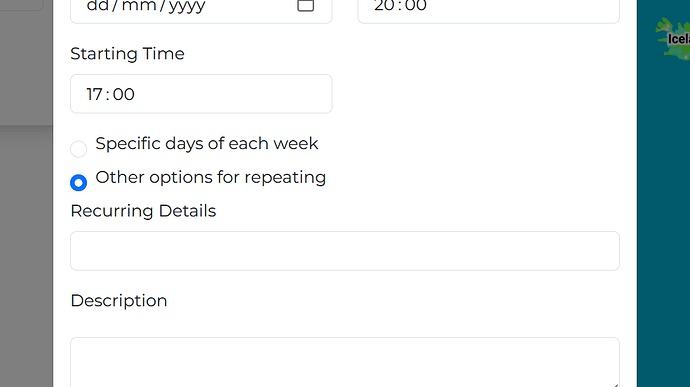Select the dd day segment of date field
This screenshot has height=387, width=690.
click(x=97, y=6)
